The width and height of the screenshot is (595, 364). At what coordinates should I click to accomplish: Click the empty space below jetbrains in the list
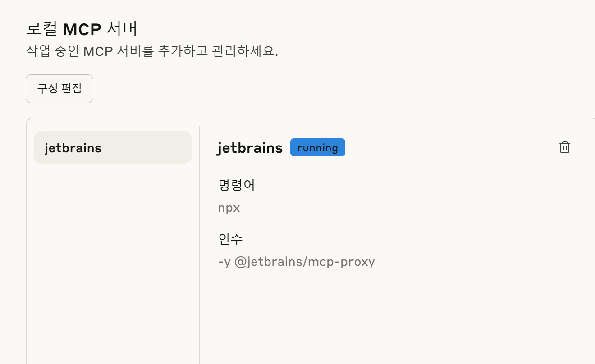113,261
